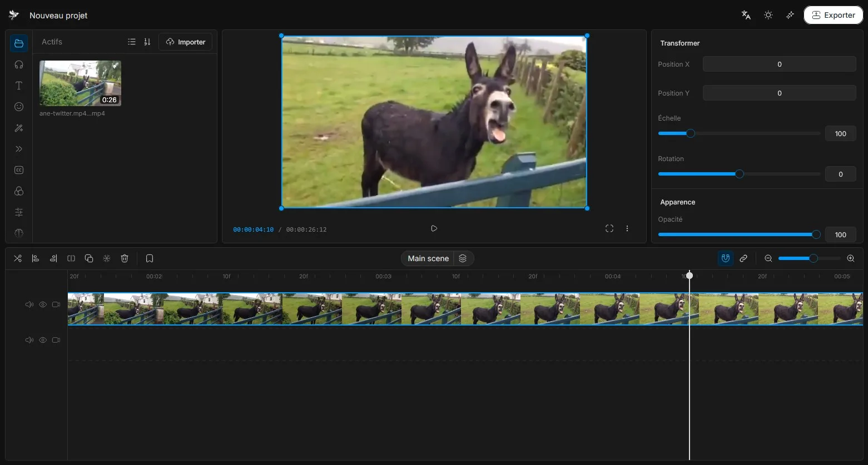Open the stickers emoji panel
Viewport: 868px width, 465px height.
(19, 107)
